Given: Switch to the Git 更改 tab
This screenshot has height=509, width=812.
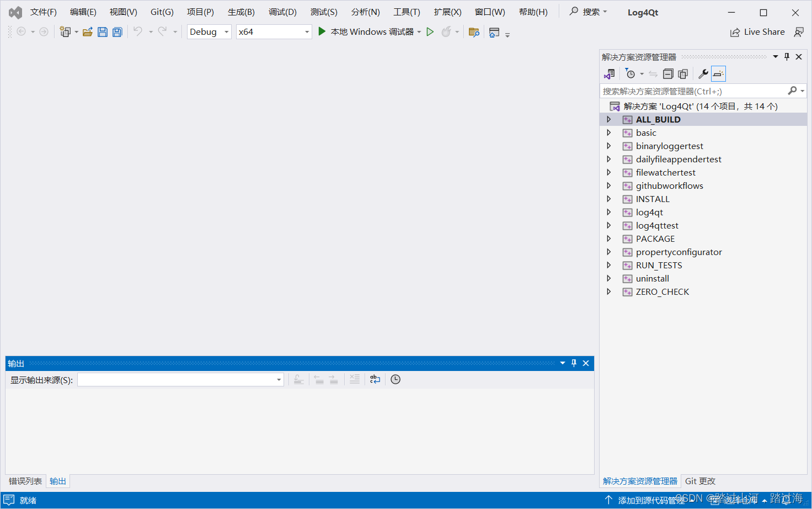Looking at the screenshot, I should pos(700,481).
